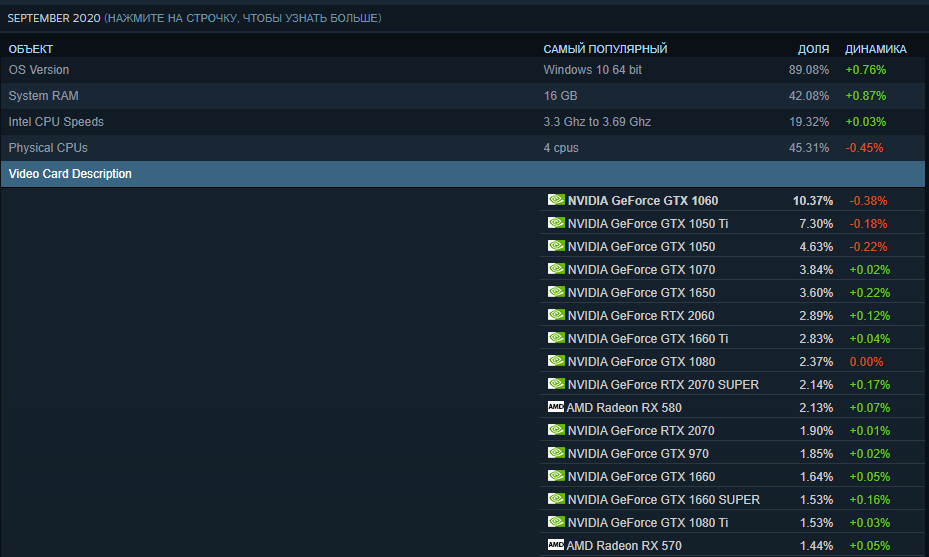Viewport: 929px width, 557px height.
Task: Click the +0.16% change of GTX 1660 SUPER
Action: click(x=870, y=500)
